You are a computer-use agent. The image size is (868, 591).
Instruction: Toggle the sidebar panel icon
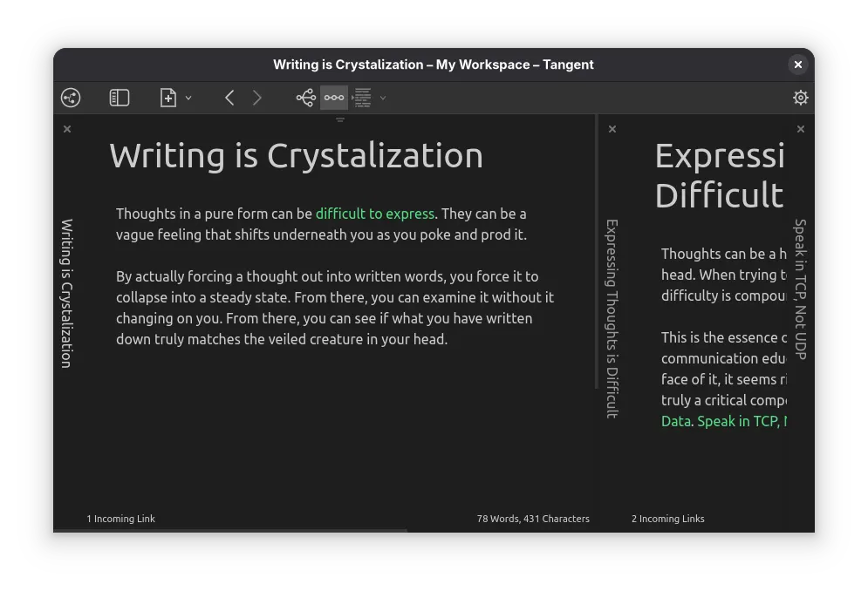120,98
